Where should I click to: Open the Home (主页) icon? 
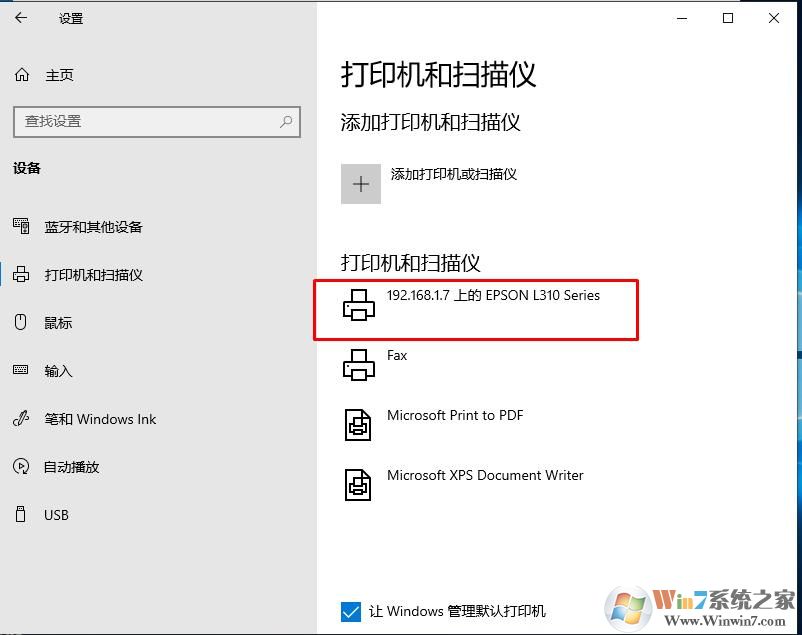[22, 75]
